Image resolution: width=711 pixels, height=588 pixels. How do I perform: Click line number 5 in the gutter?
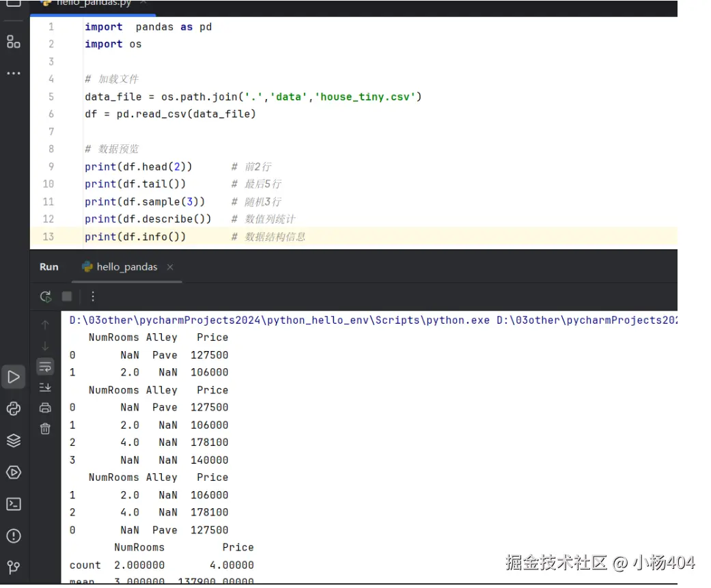coord(51,96)
